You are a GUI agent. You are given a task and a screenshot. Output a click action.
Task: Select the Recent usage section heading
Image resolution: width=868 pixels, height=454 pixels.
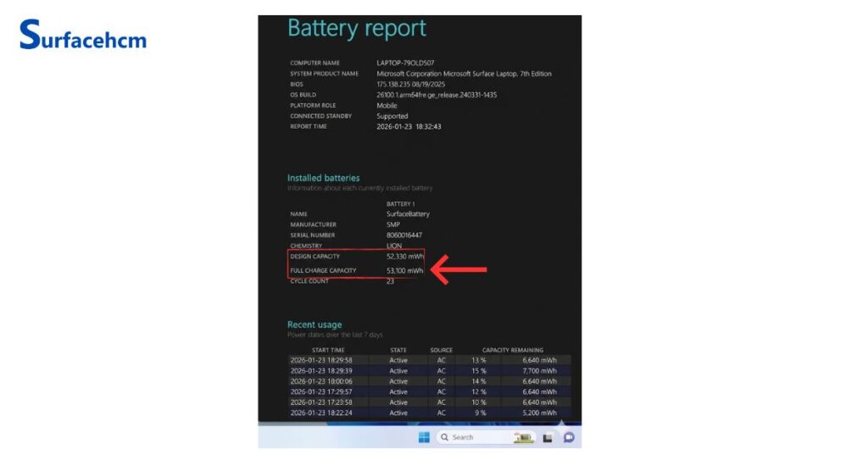pos(314,324)
